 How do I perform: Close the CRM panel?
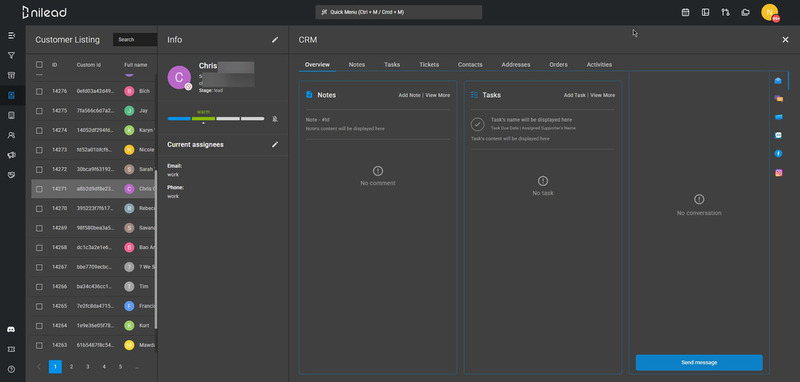[785, 40]
